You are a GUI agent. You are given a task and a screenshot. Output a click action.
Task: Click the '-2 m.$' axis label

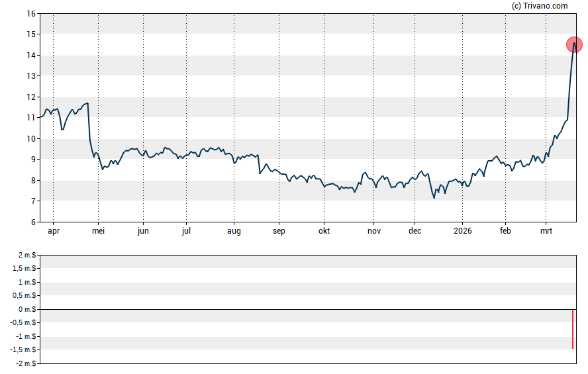26,363
